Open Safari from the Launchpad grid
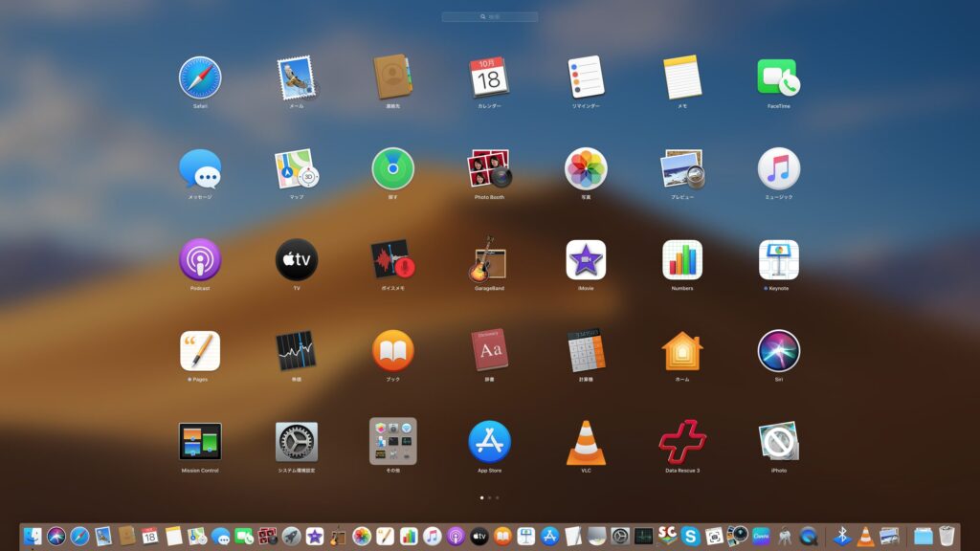Screen dimensions: 980x551 [x=200, y=77]
